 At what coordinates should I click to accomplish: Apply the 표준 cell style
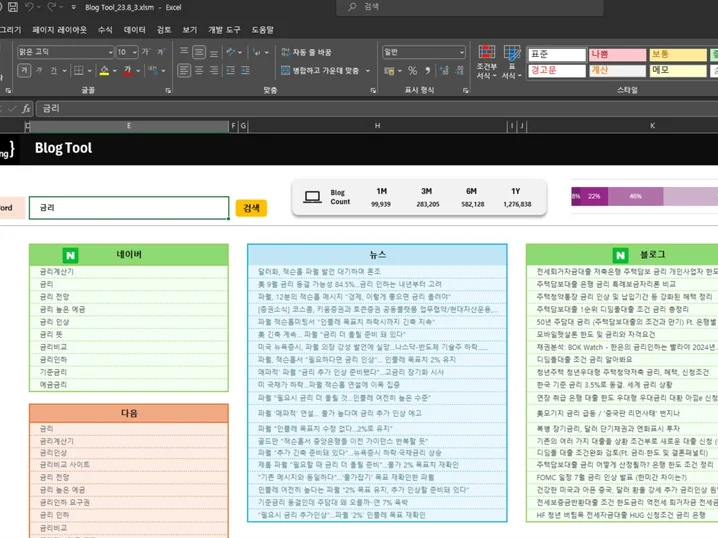[557, 54]
